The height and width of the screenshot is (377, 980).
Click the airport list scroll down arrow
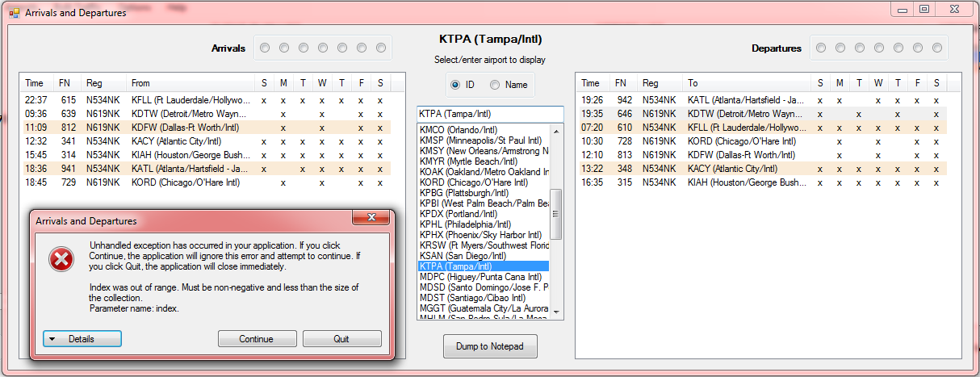(x=555, y=312)
